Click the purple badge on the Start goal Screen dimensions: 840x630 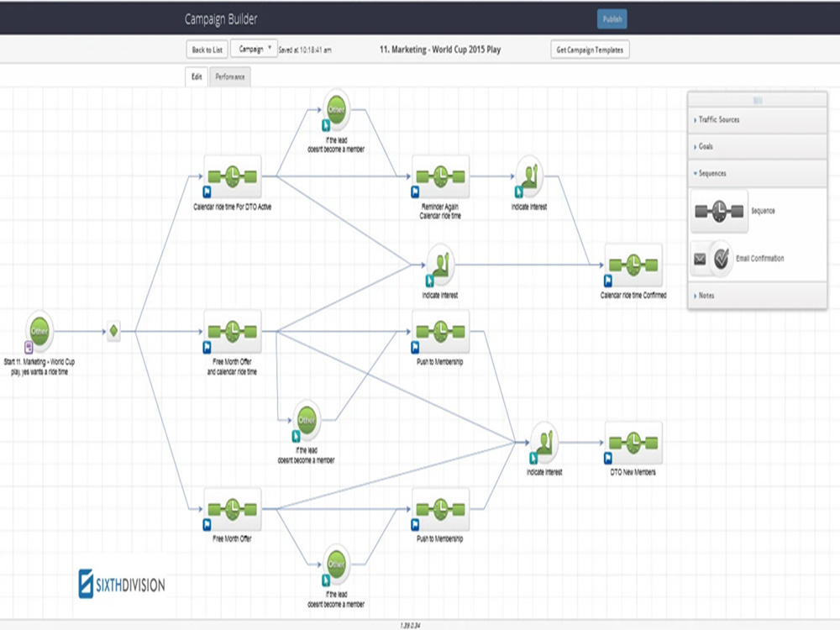coord(29,347)
